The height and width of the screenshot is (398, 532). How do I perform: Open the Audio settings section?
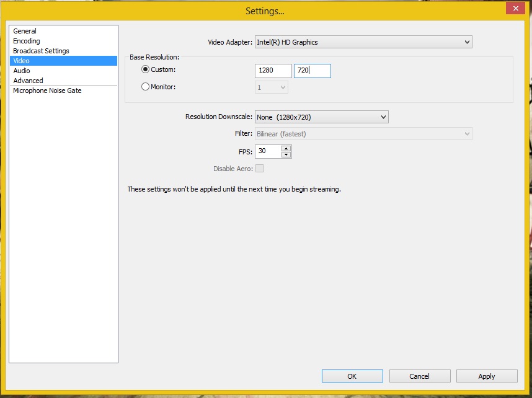tap(22, 71)
